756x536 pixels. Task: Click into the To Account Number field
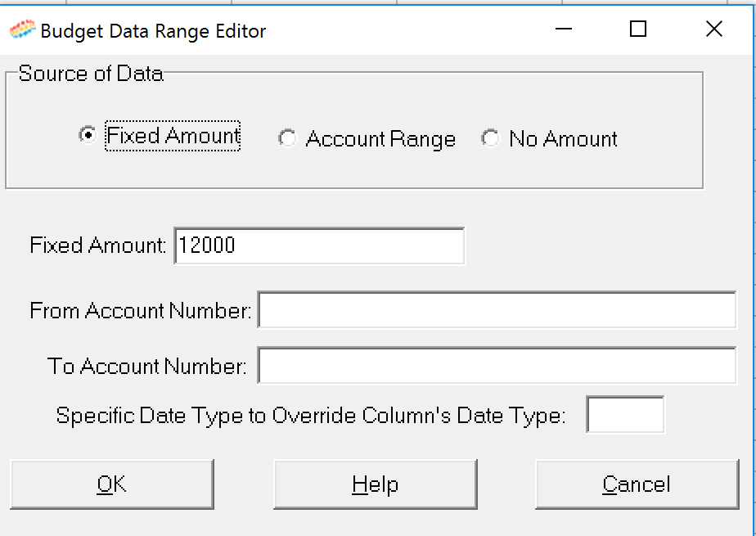click(497, 365)
